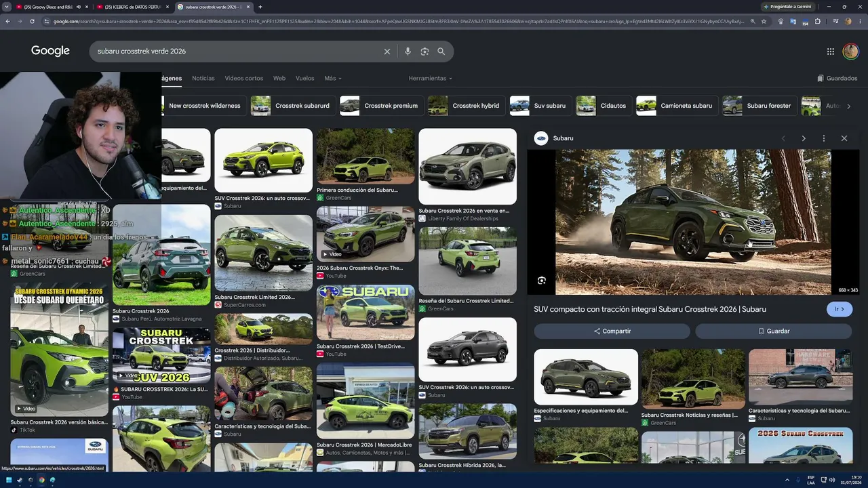Open the SUBARU CROSSTREK 2026: La SU video thumbnail
The image size is (868, 488).
pyautogui.click(x=161, y=356)
